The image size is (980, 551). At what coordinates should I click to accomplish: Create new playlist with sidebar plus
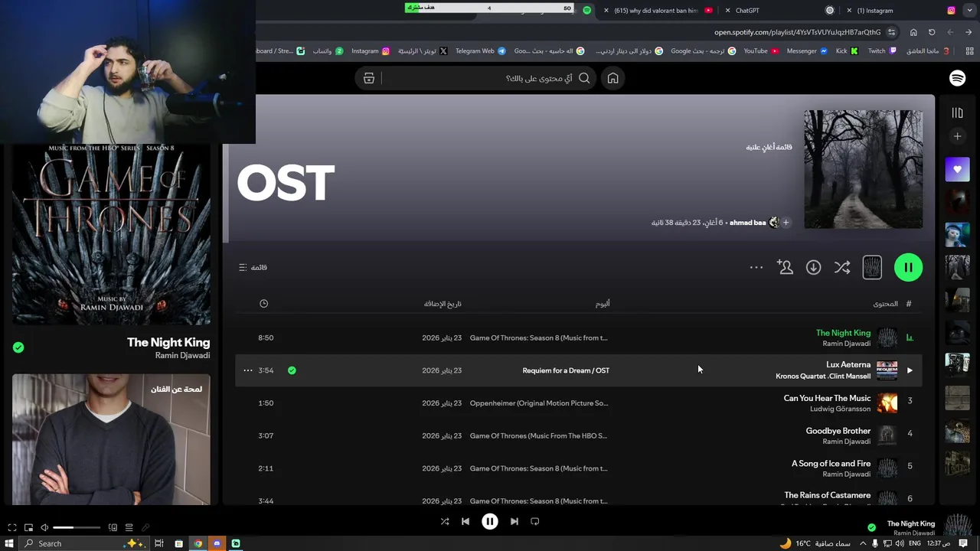point(957,136)
